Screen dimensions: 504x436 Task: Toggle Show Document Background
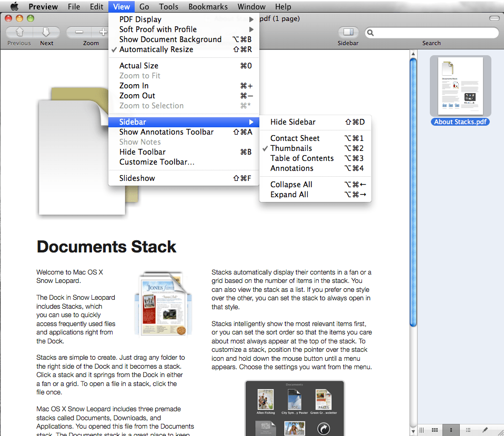tap(184, 39)
